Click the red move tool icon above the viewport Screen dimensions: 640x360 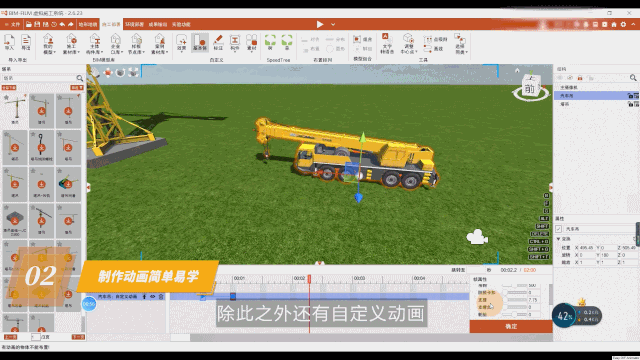coord(108,73)
